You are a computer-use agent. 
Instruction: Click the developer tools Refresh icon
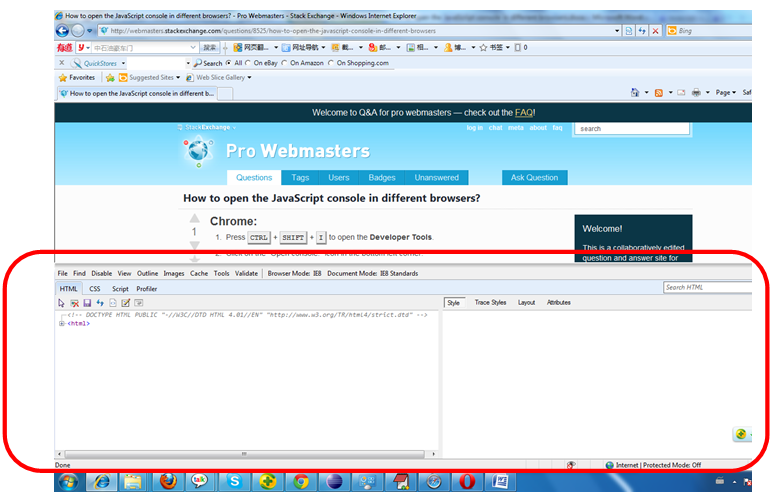[x=100, y=303]
